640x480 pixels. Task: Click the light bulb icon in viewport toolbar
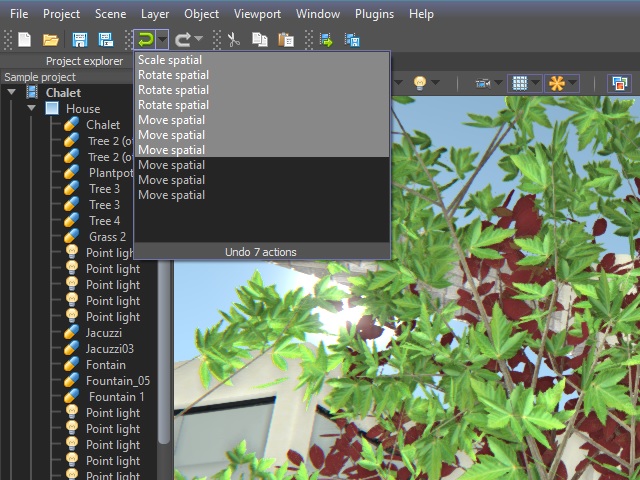pyautogui.click(x=420, y=83)
